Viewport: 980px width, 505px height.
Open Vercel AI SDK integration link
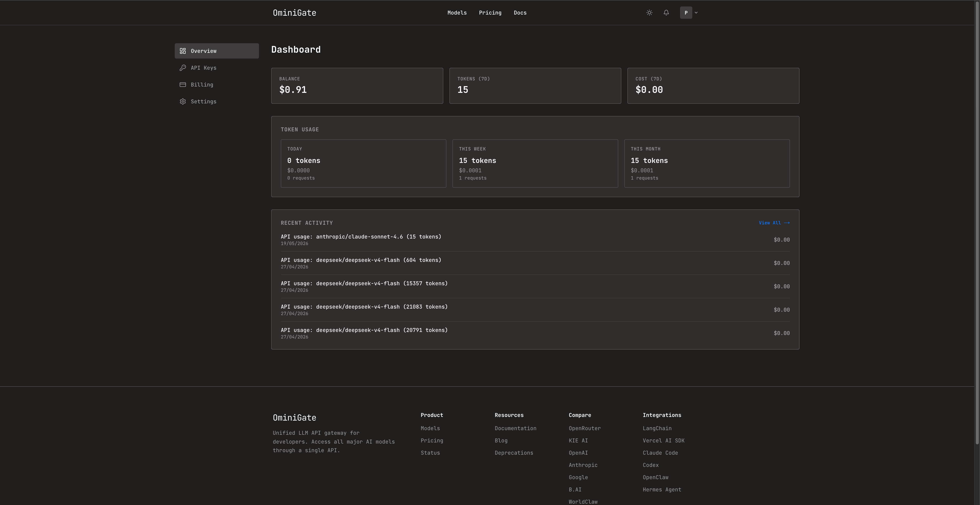pyautogui.click(x=663, y=441)
